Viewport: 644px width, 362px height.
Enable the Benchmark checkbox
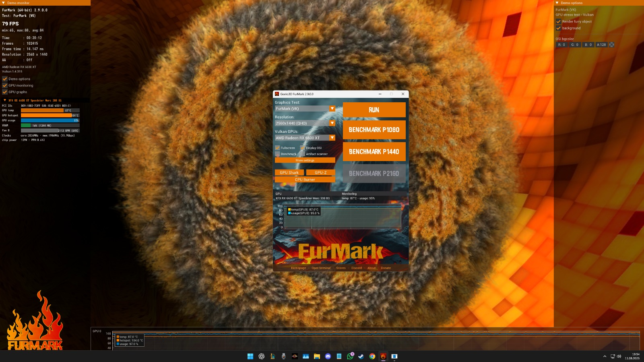point(277,154)
